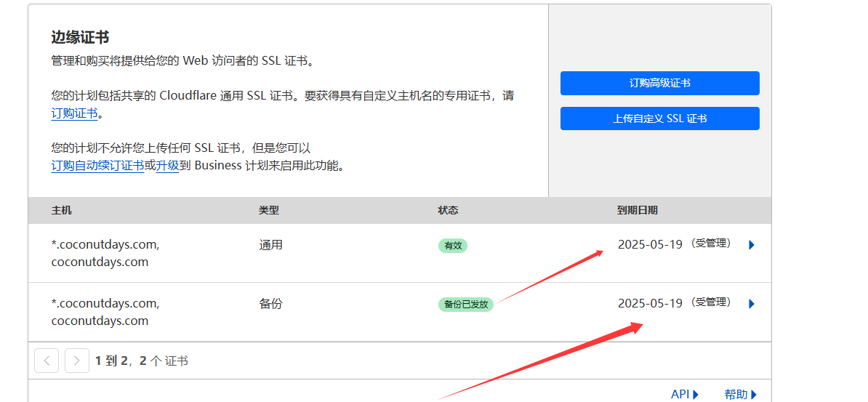The height and width of the screenshot is (402, 868).
Task: Click host names in the 通用 row
Action: [x=105, y=253]
